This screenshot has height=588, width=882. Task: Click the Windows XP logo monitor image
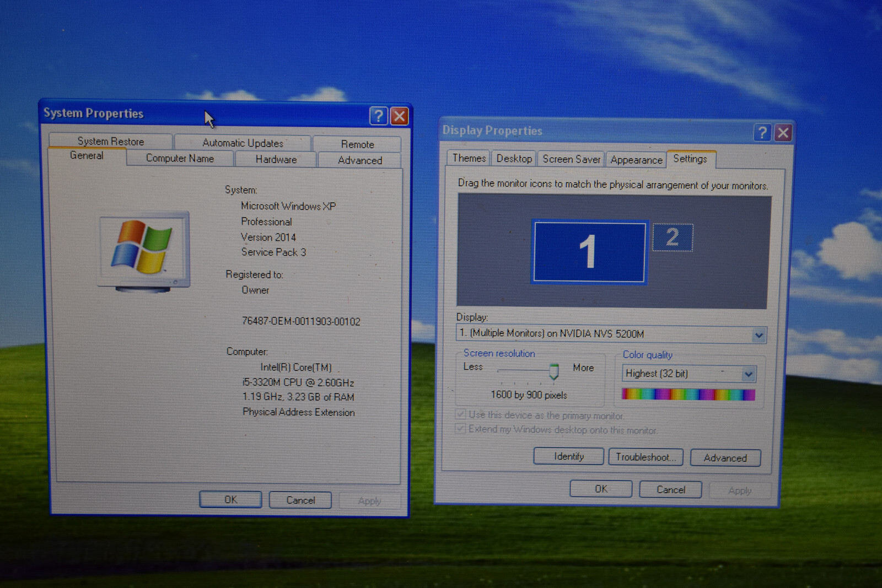(x=144, y=252)
